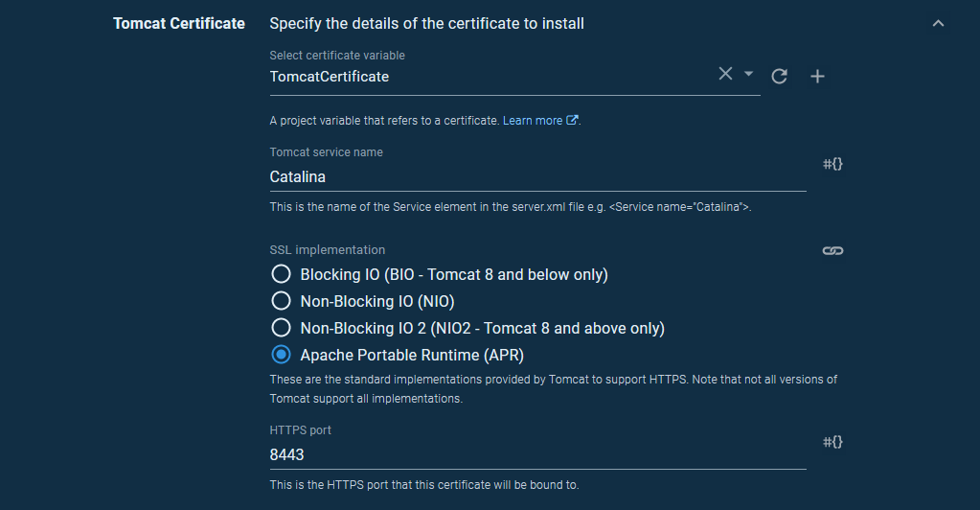980x510 pixels.
Task: Add a new certificate variable with plus icon
Action: (817, 77)
